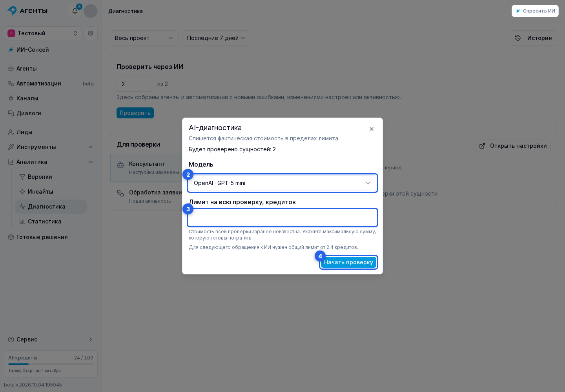Click the Тариф Старт до 1 октября text
This screenshot has width=565, height=392.
coord(35,370)
